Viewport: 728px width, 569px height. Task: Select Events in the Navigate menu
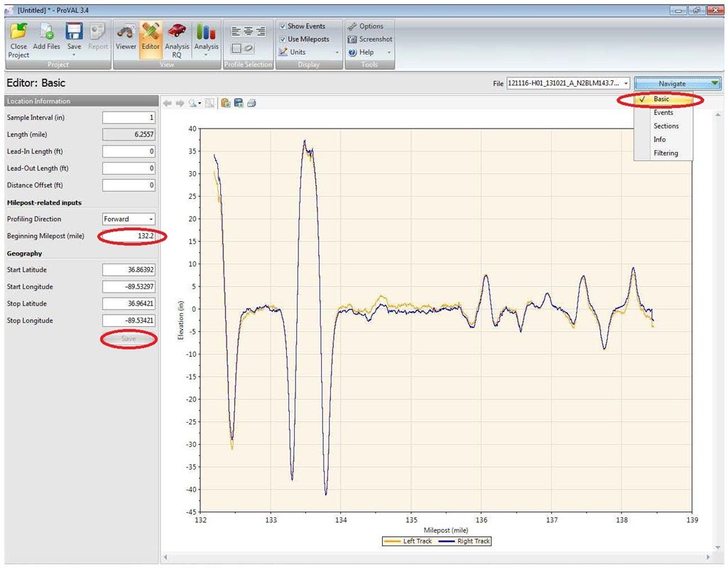point(663,112)
